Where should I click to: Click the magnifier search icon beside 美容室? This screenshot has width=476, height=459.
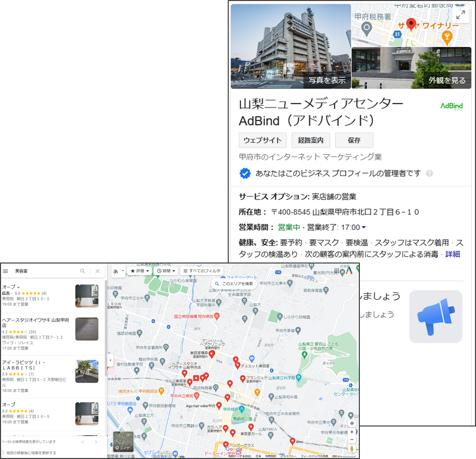83,271
